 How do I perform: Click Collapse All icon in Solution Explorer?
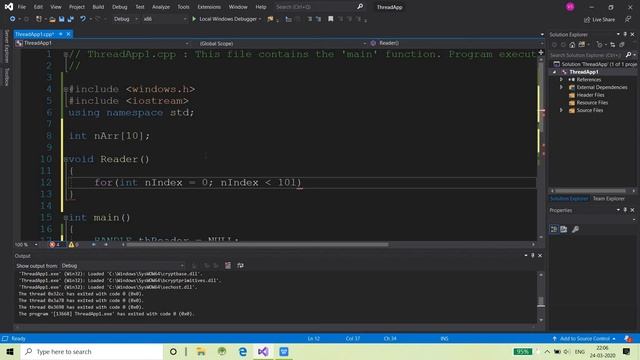(622, 45)
